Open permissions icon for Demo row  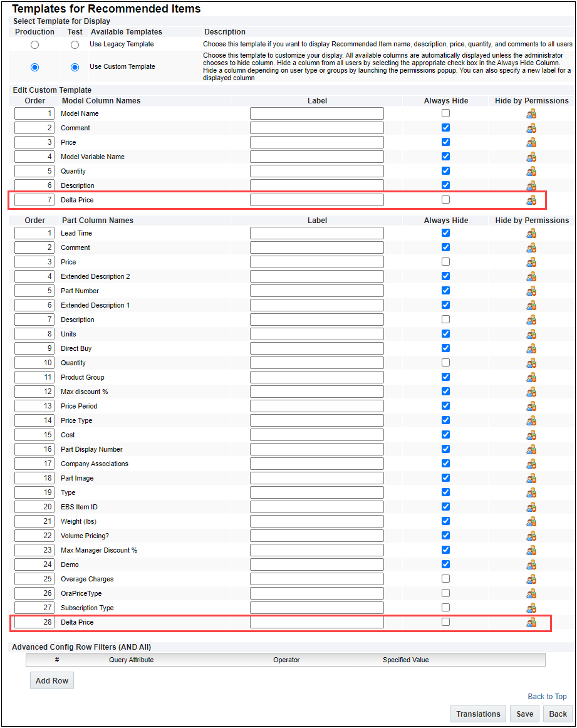(x=531, y=564)
